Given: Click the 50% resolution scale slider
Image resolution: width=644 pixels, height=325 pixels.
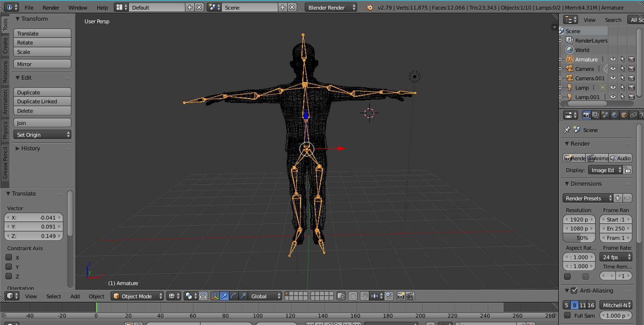Looking at the screenshot, I should coord(579,238).
